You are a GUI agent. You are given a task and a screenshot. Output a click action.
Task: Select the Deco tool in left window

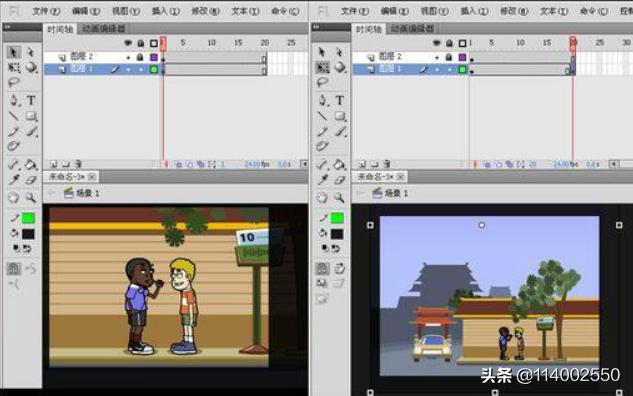click(x=14, y=146)
